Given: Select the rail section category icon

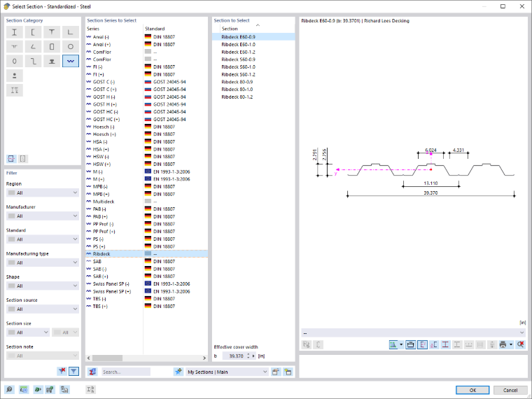Looking at the screenshot, I should click(52, 62).
